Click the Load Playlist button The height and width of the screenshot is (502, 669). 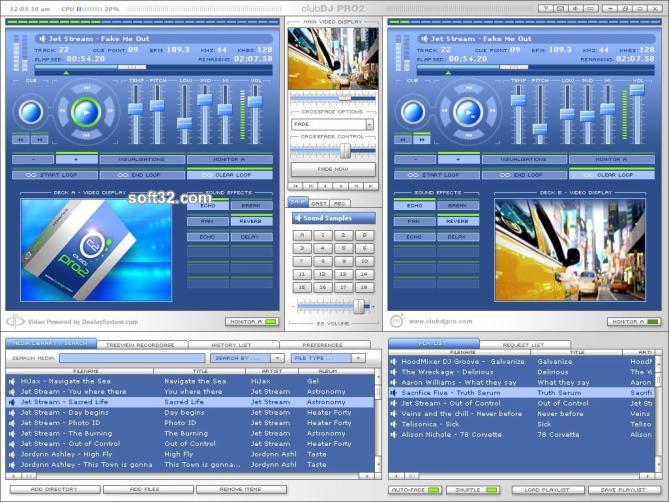click(548, 490)
